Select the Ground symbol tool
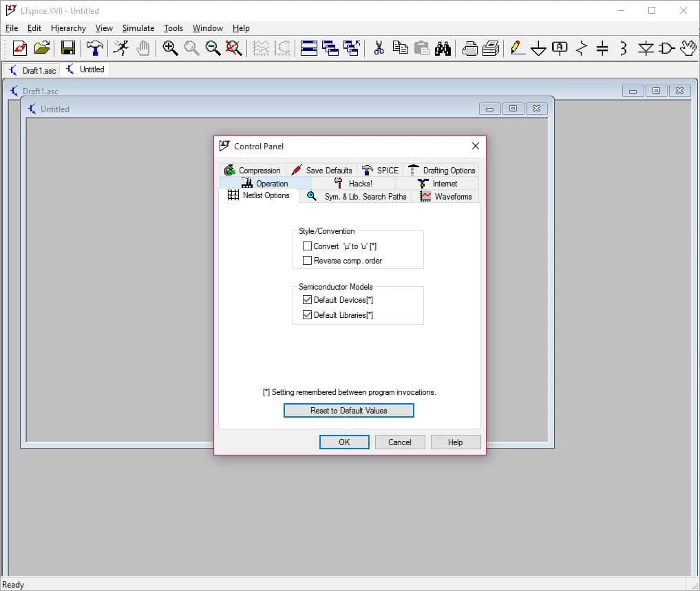700x591 pixels. pos(539,48)
